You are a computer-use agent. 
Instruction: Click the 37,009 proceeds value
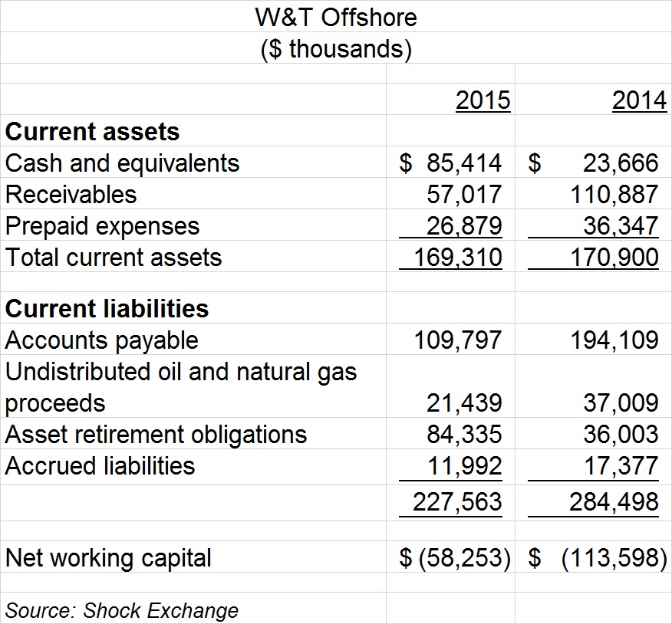pyautogui.click(x=621, y=403)
